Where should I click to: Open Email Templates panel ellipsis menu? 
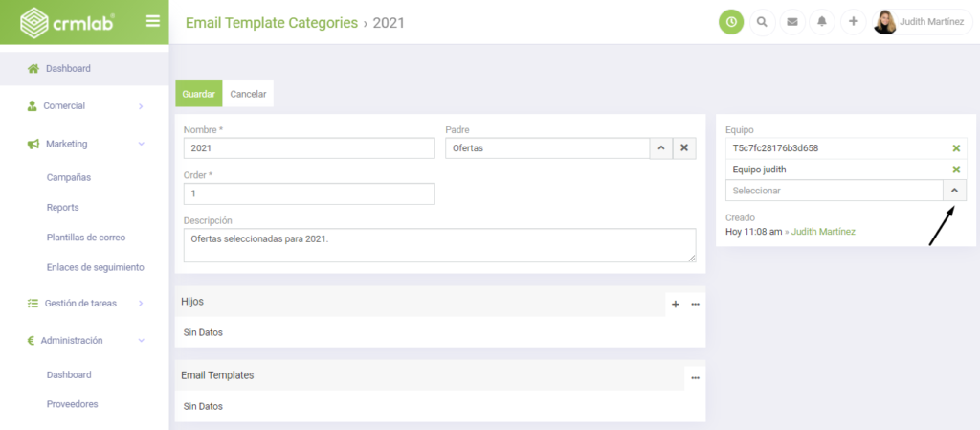pyautogui.click(x=695, y=378)
